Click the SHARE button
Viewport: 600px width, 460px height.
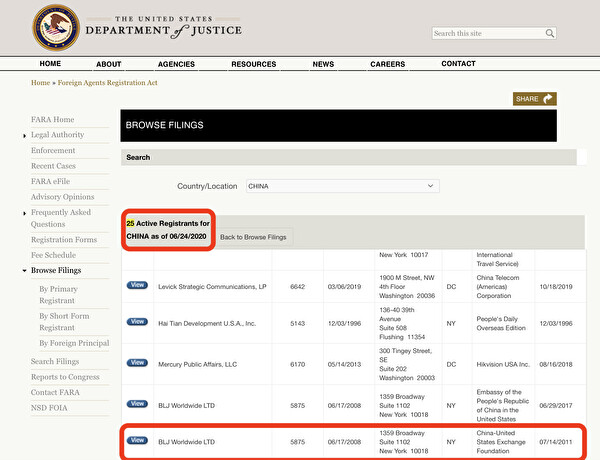[535, 99]
